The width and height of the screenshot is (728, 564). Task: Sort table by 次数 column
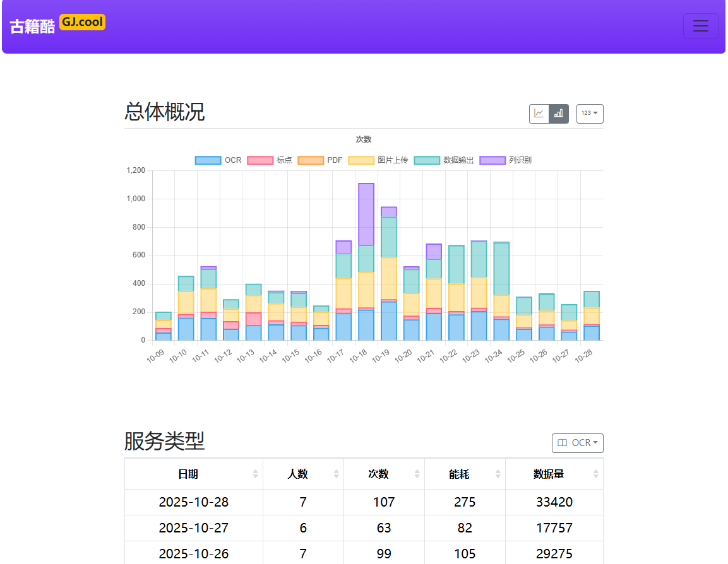click(x=384, y=474)
